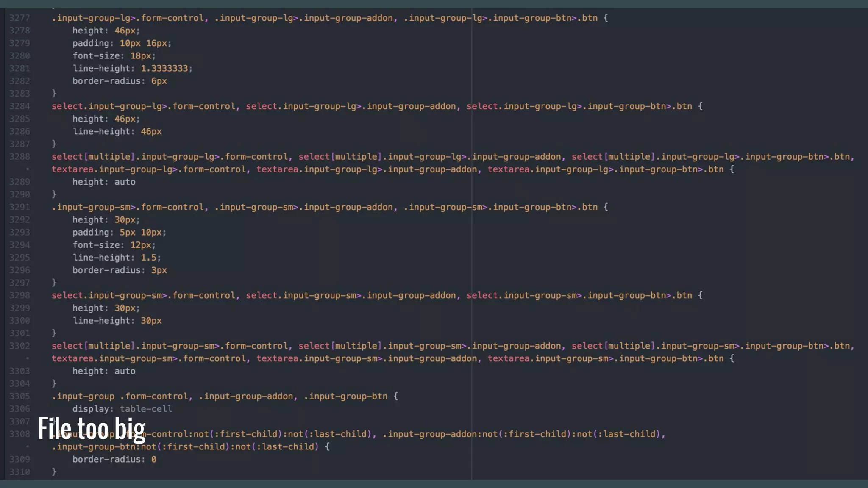868x488 pixels.
Task: Click ".input-group-sm>.input-group-addon" on line 3291
Action: point(303,207)
